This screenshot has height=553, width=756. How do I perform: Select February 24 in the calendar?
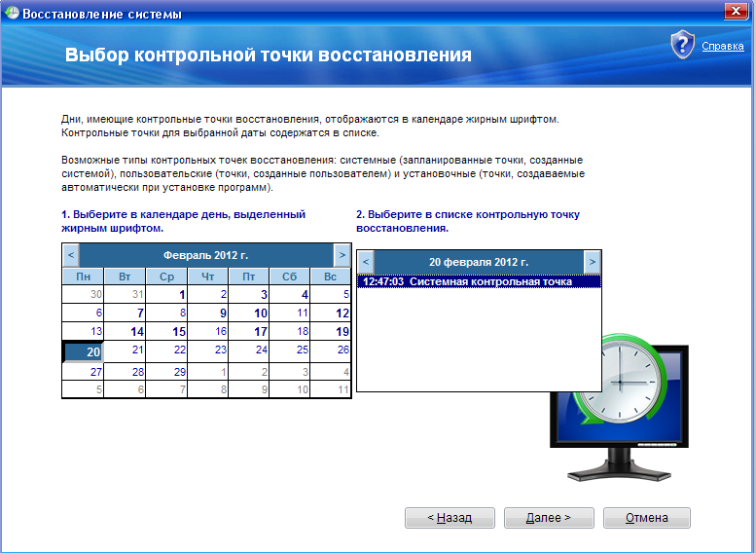(248, 351)
